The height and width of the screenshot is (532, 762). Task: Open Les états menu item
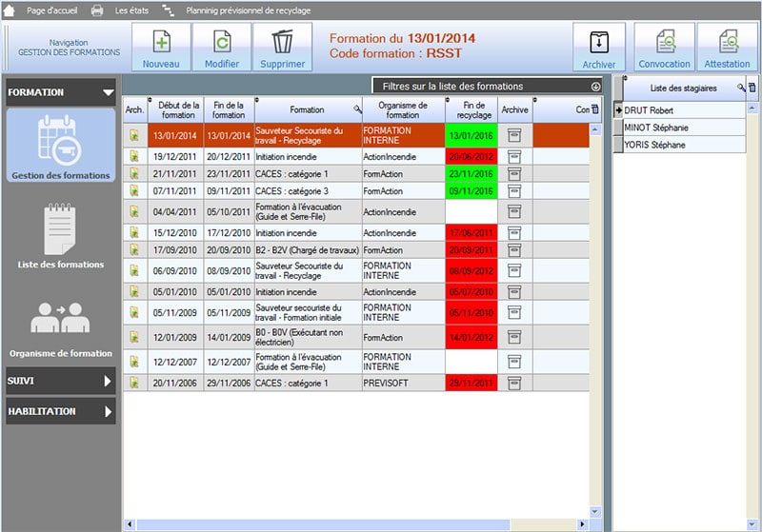pyautogui.click(x=131, y=10)
